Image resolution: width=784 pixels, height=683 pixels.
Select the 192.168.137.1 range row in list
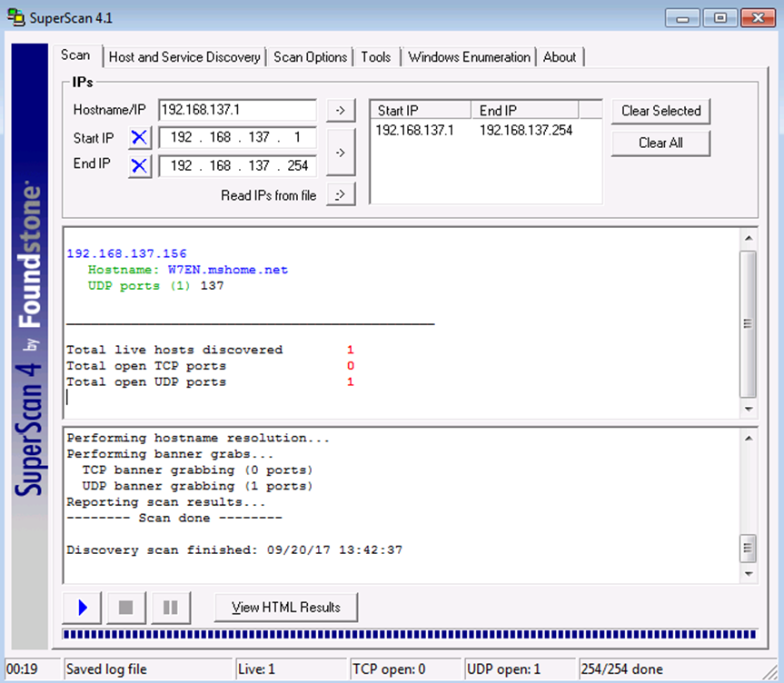[x=474, y=131]
